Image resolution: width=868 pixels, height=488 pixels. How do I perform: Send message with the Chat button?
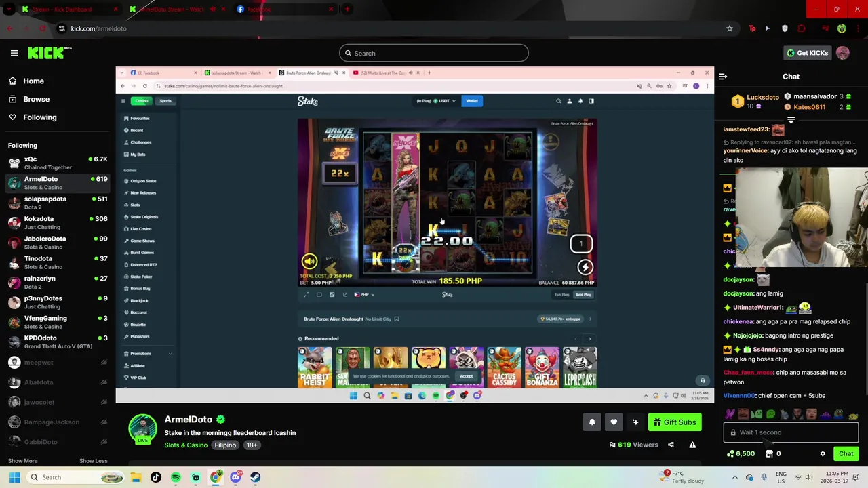tap(846, 454)
